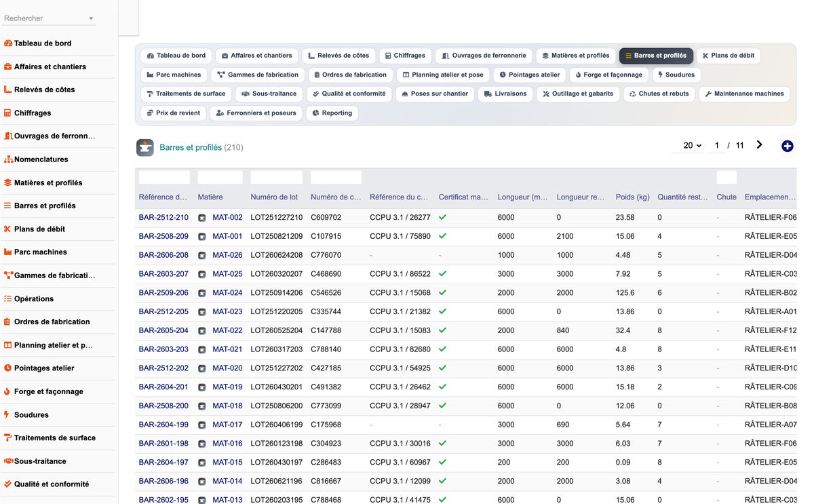Click the Sous-traitance sidebar handshake icon
814x504 pixels.
pyautogui.click(x=8, y=461)
